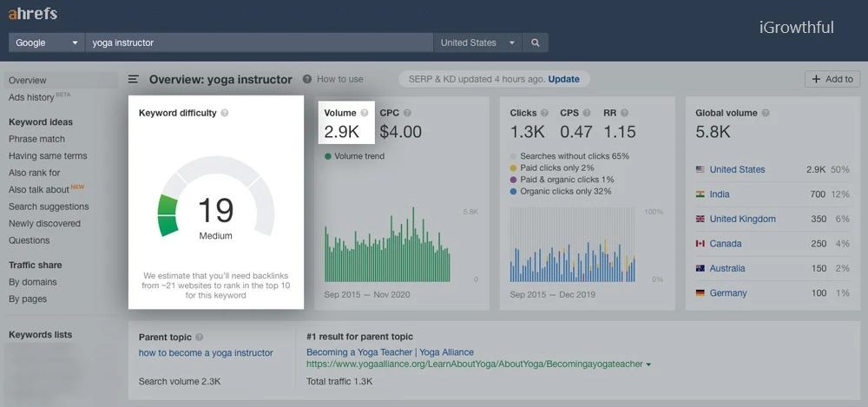Click the Parent topic info icon
This screenshot has height=407, width=868.
(x=200, y=338)
